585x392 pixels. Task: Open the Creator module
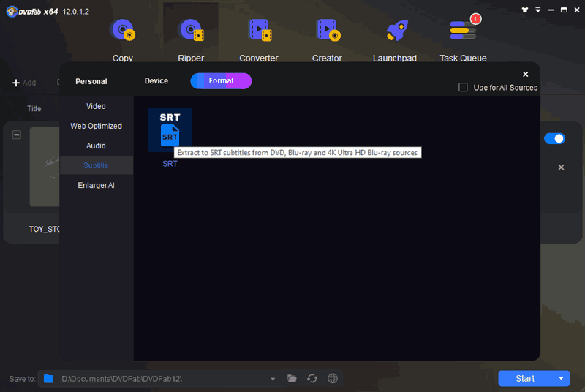coord(327,40)
